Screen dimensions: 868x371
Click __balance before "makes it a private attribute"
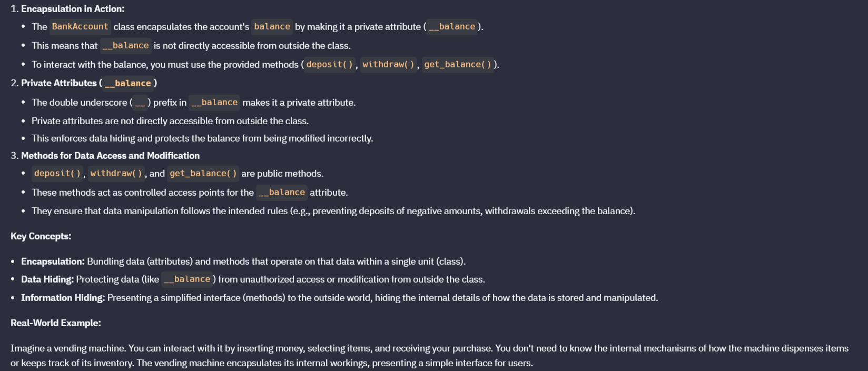[x=214, y=103]
